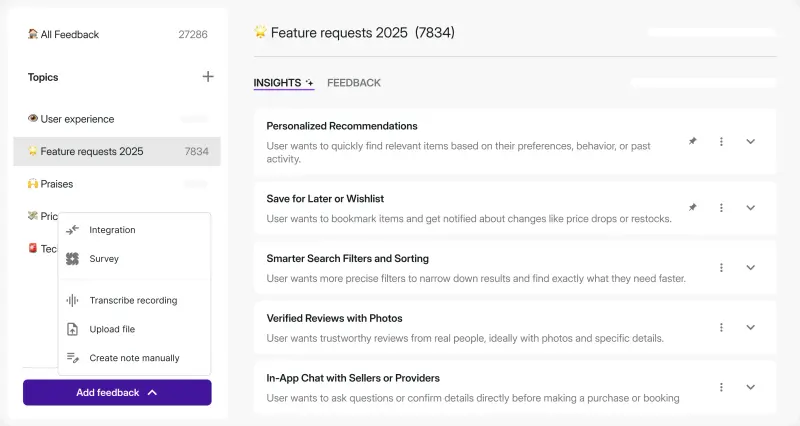This screenshot has width=800, height=426.
Task: Open the All Feedback list
Action: [117, 34]
